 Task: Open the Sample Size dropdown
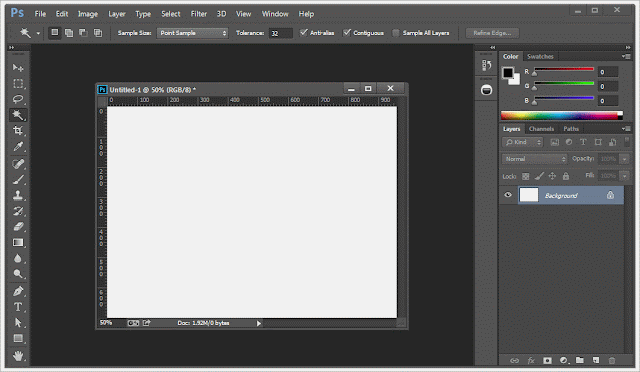click(x=192, y=33)
